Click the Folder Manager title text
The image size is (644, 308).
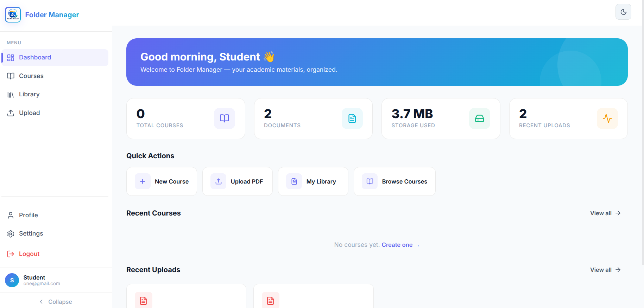pos(52,15)
